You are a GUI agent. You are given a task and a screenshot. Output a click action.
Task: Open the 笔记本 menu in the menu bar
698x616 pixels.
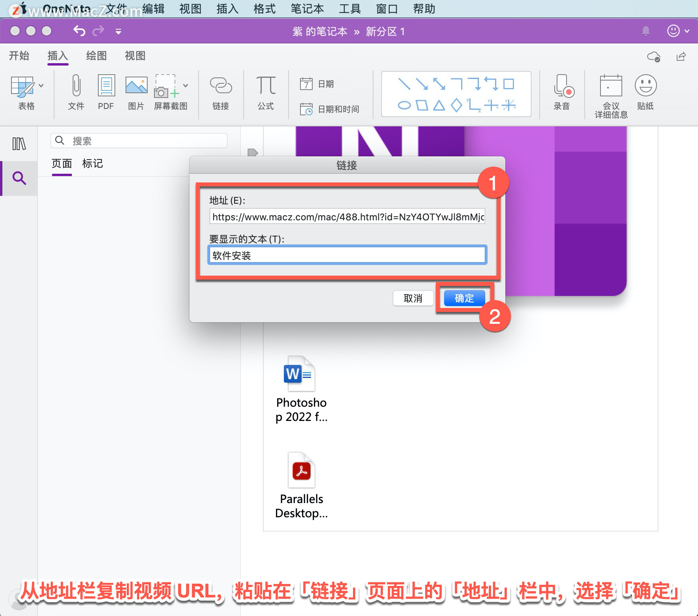[x=307, y=9]
